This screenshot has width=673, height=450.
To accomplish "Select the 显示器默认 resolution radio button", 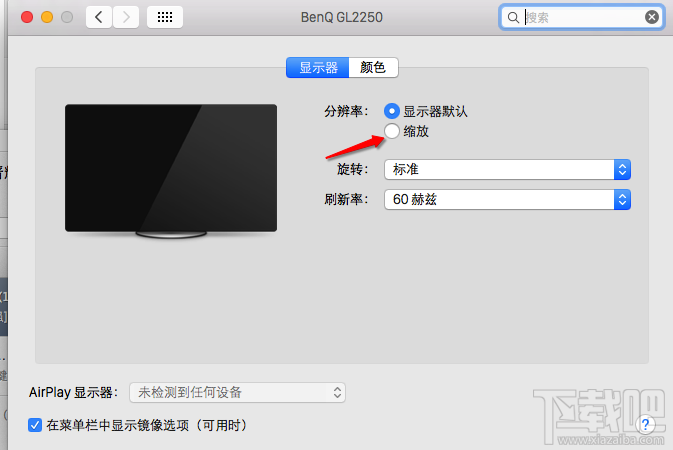I will tap(392, 111).
